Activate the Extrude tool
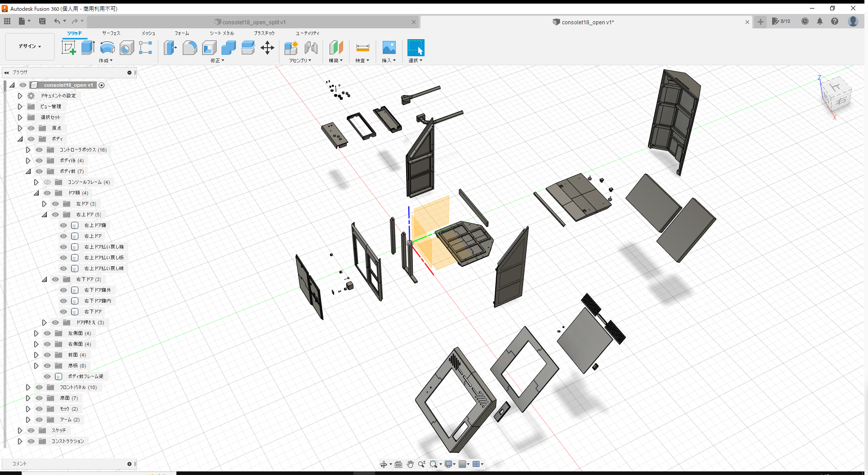 point(87,47)
